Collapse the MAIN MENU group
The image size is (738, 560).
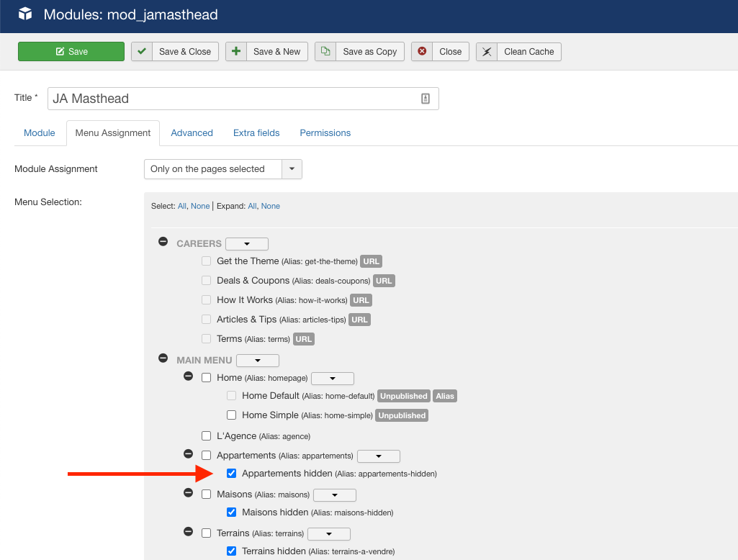pyautogui.click(x=163, y=360)
